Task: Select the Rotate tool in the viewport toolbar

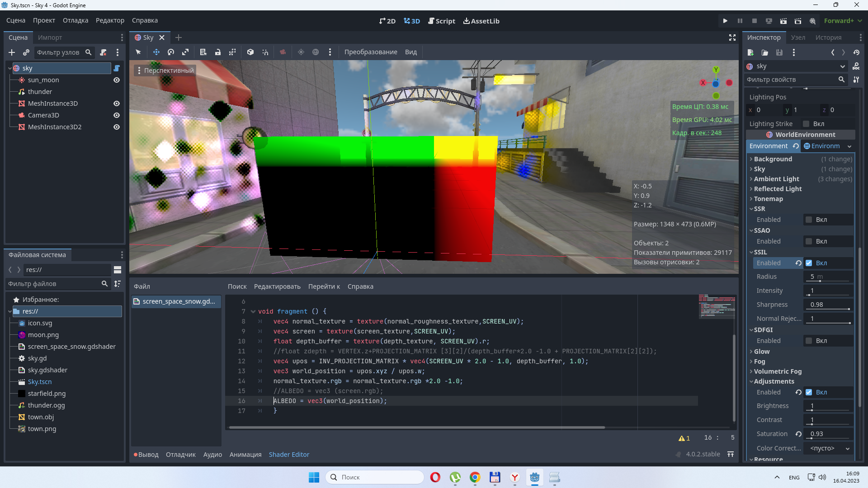Action: coord(171,52)
